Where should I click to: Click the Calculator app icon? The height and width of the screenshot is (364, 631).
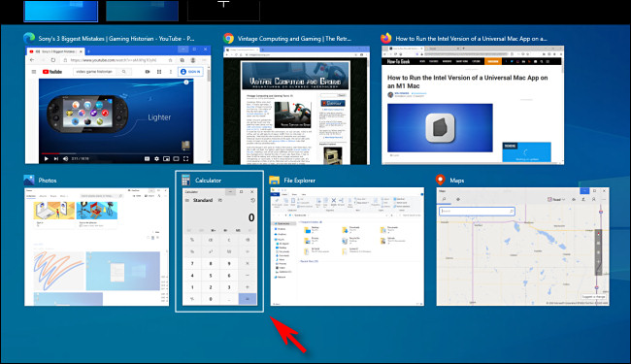(x=185, y=180)
